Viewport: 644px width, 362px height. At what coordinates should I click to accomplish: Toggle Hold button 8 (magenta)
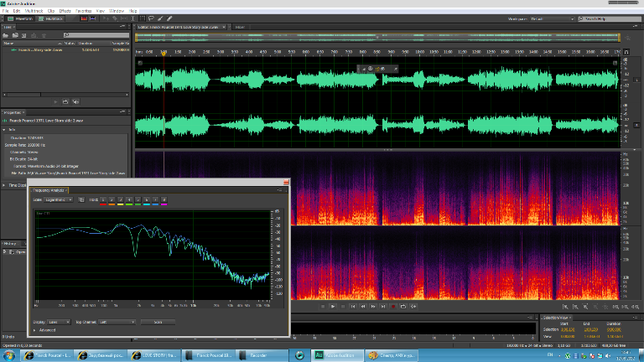click(164, 200)
